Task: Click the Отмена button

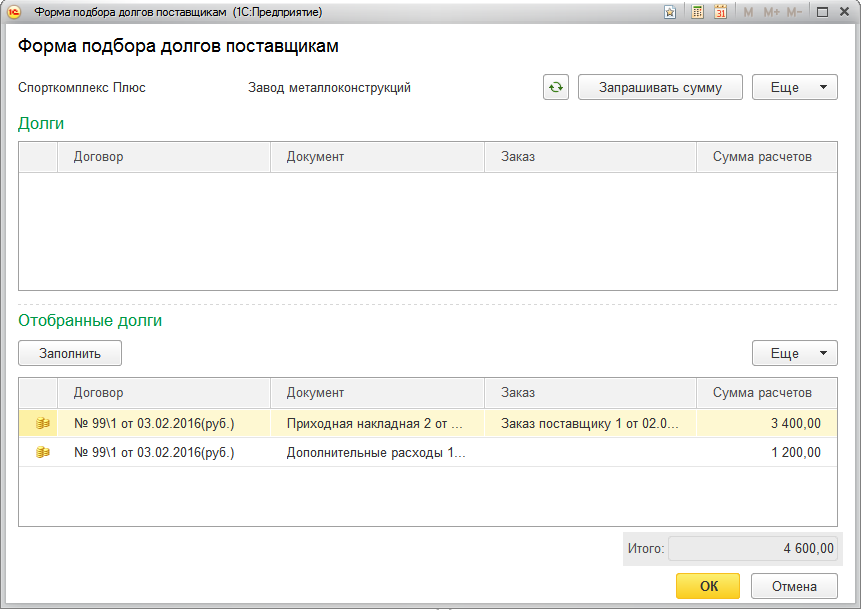Action: [x=794, y=586]
